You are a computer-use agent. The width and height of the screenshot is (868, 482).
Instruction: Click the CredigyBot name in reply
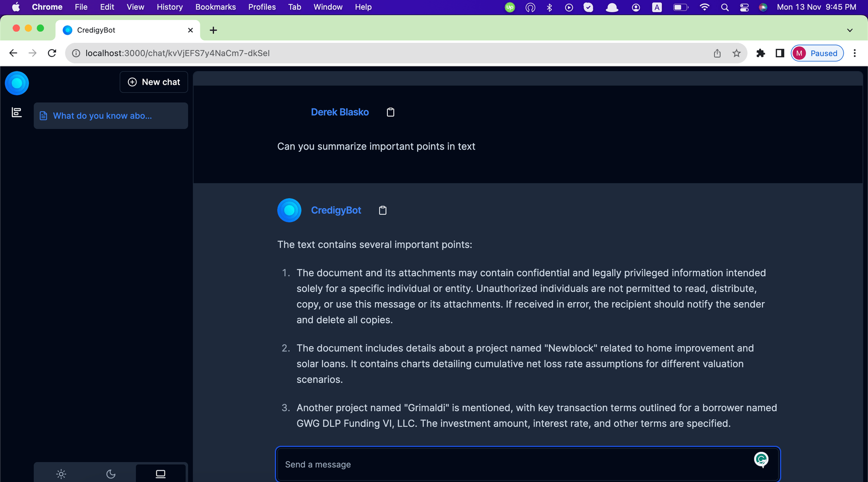click(x=336, y=210)
